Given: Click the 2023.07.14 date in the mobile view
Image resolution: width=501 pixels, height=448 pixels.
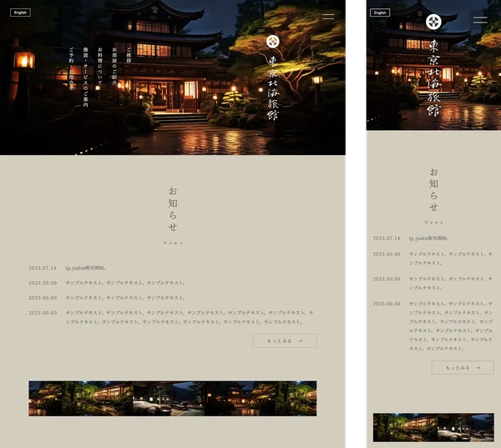Looking at the screenshot, I should pos(387,239).
